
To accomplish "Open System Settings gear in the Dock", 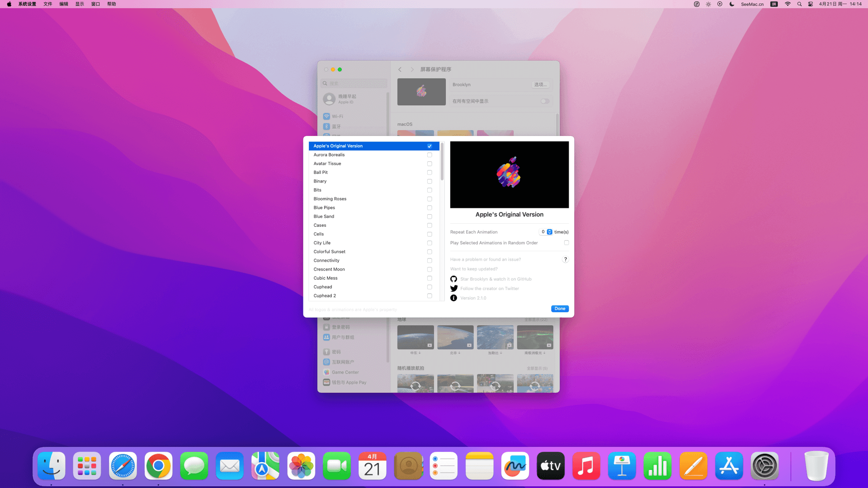I will (765, 466).
